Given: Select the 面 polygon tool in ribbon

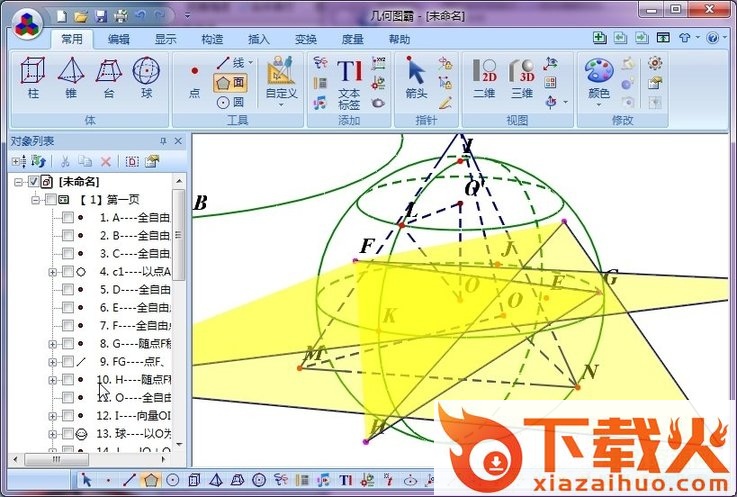Looking at the screenshot, I should pos(230,83).
